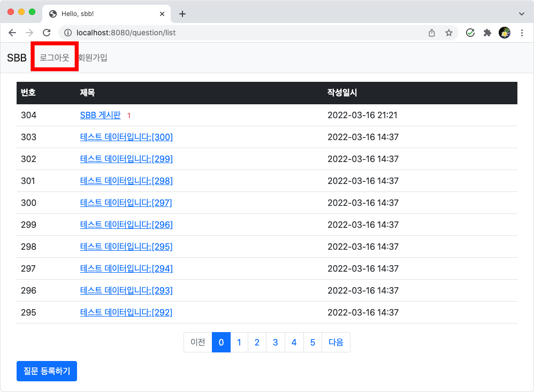Viewport: 534px width, 392px height.
Task: Click the 작성일시 column header
Action: (342, 93)
